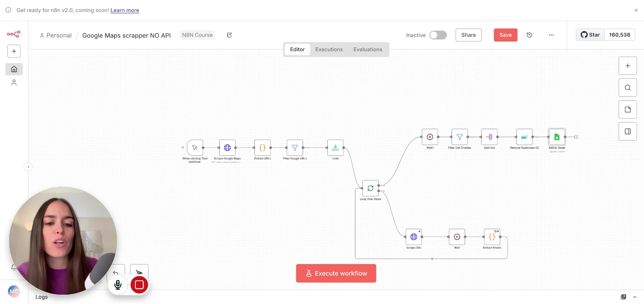
Task: Select the Extract URLs code node
Action: pos(262,148)
